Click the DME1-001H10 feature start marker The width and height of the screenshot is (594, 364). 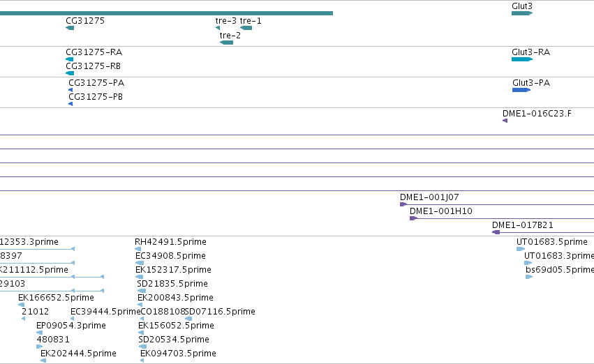[x=413, y=218]
